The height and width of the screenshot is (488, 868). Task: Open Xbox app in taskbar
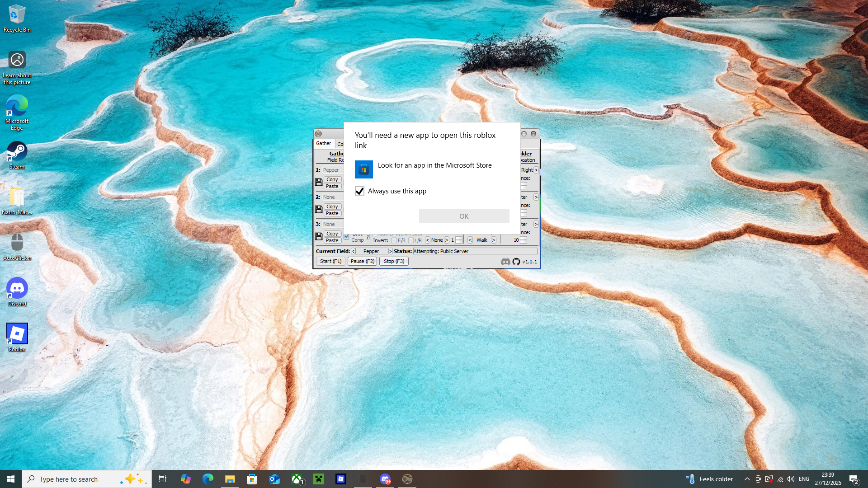[x=297, y=479]
